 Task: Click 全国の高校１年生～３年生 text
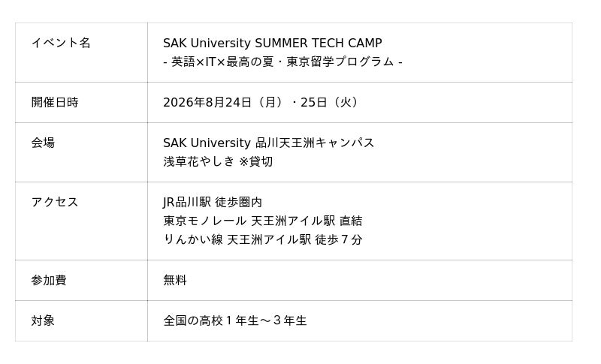(235, 320)
